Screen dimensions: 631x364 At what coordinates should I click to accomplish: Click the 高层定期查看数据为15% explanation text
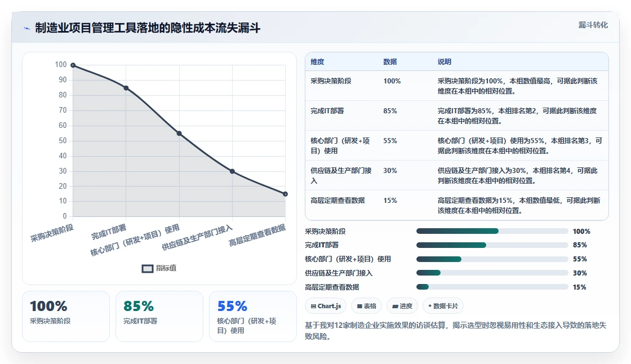click(x=519, y=205)
